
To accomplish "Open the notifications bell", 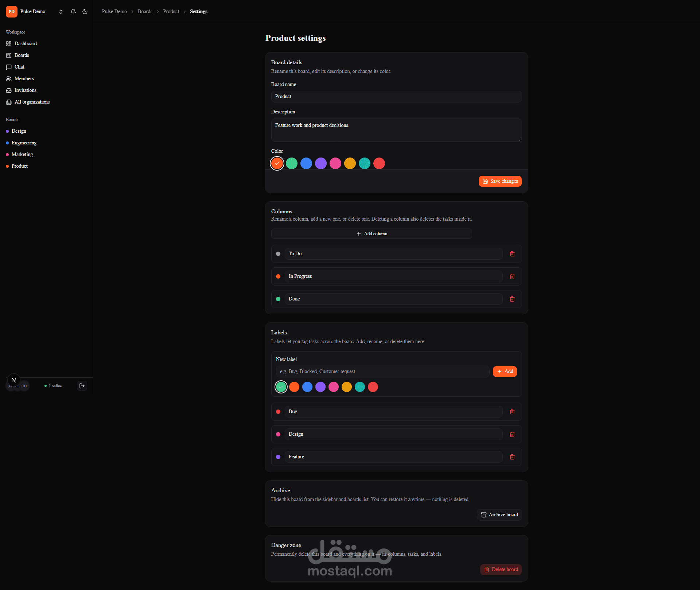I will click(73, 12).
